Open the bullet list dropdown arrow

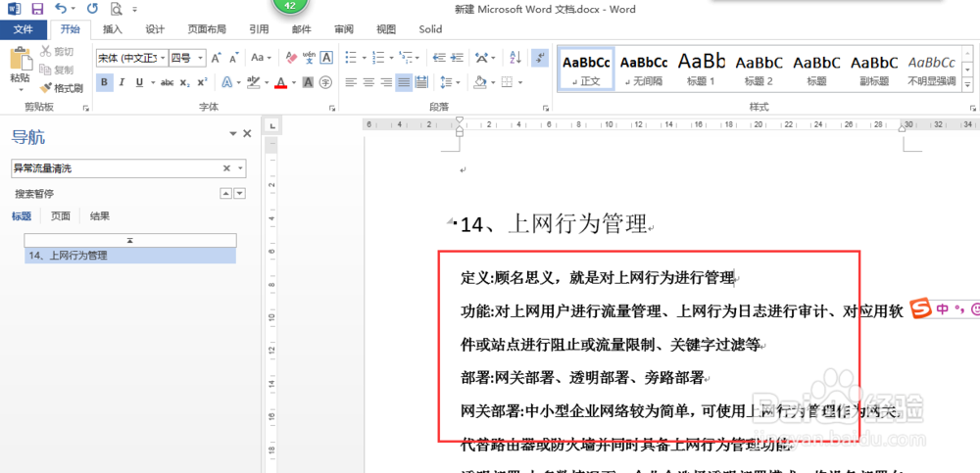pos(363,58)
